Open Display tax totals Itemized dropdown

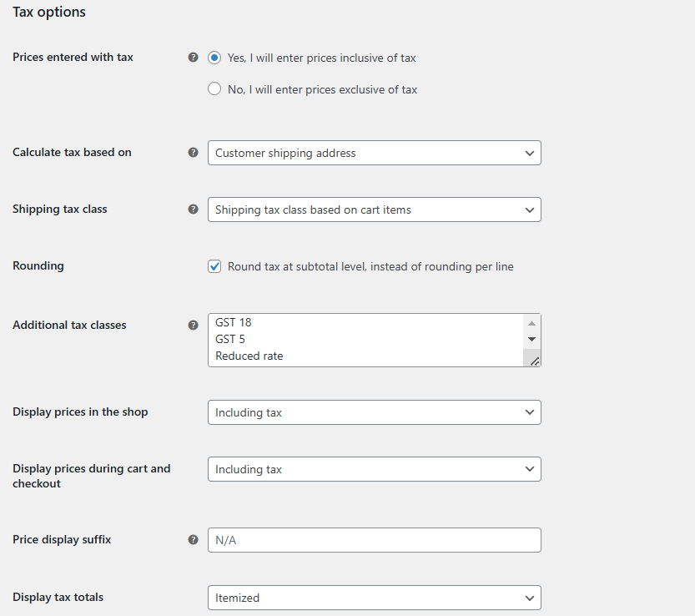pyautogui.click(x=375, y=598)
